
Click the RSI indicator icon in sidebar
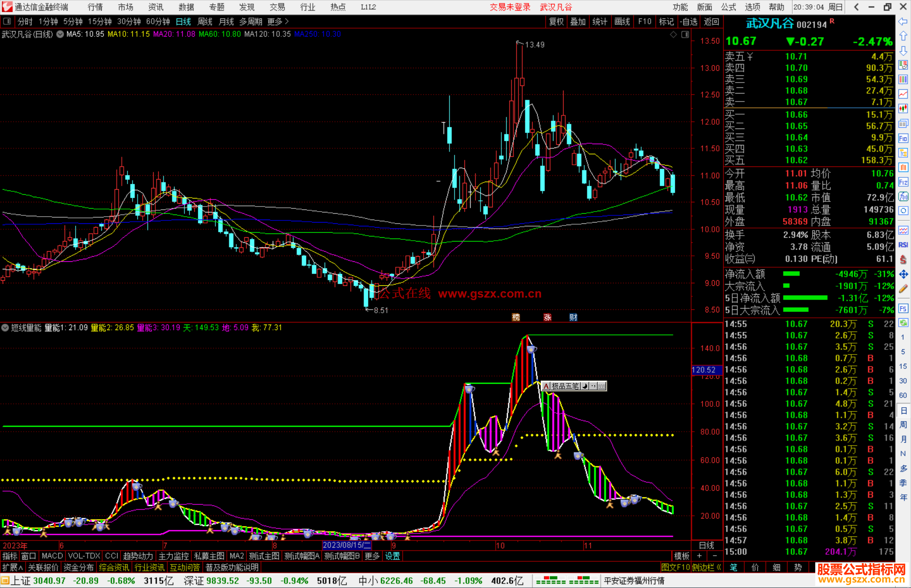coord(903,245)
